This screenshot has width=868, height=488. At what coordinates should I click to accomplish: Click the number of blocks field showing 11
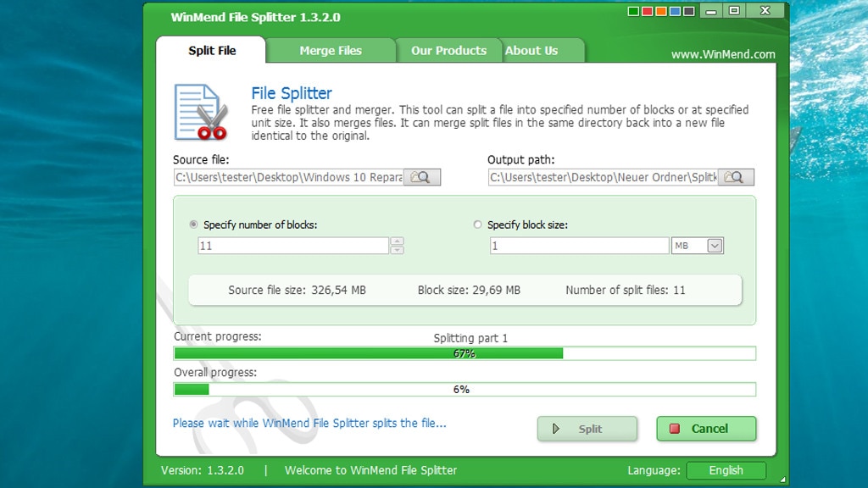pos(292,246)
